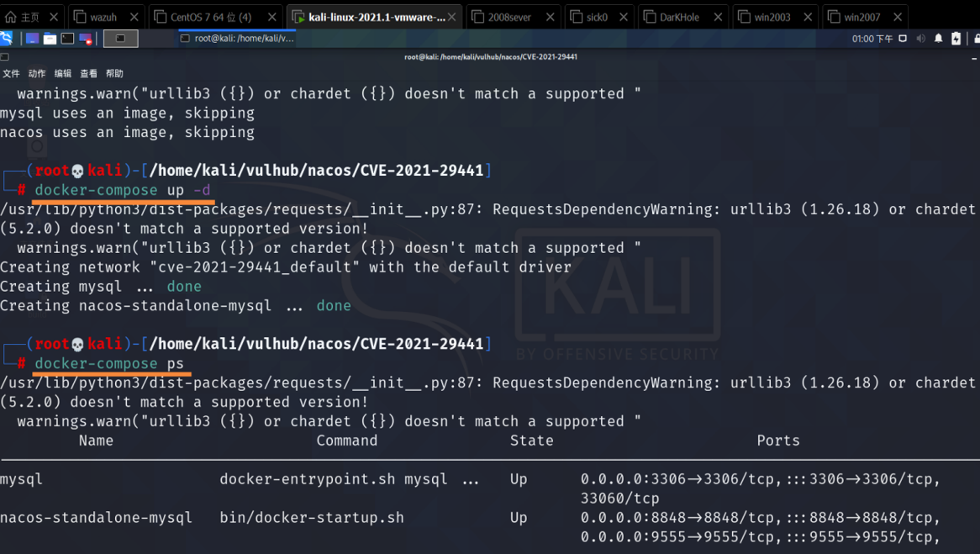The height and width of the screenshot is (554, 980).
Task: Close the sick0 tab
Action: tap(623, 18)
